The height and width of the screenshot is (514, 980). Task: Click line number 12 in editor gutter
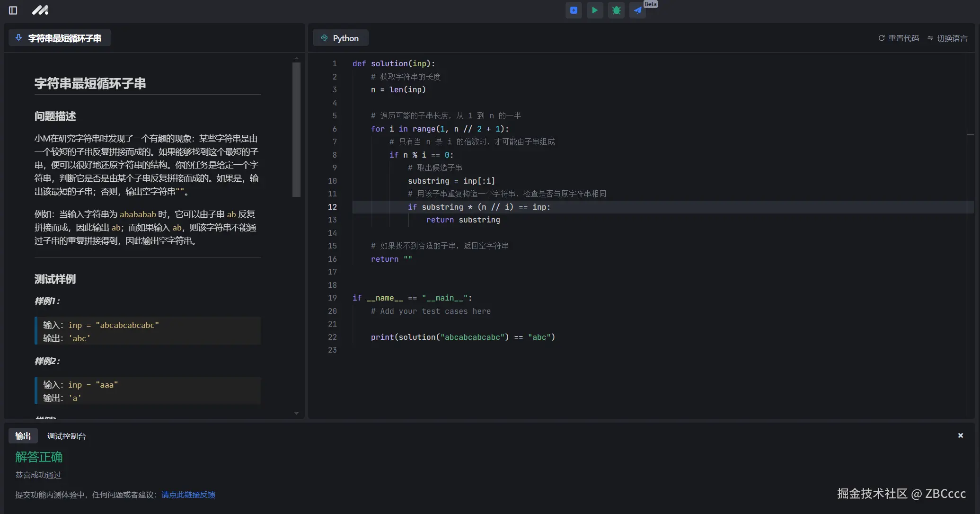(x=332, y=207)
